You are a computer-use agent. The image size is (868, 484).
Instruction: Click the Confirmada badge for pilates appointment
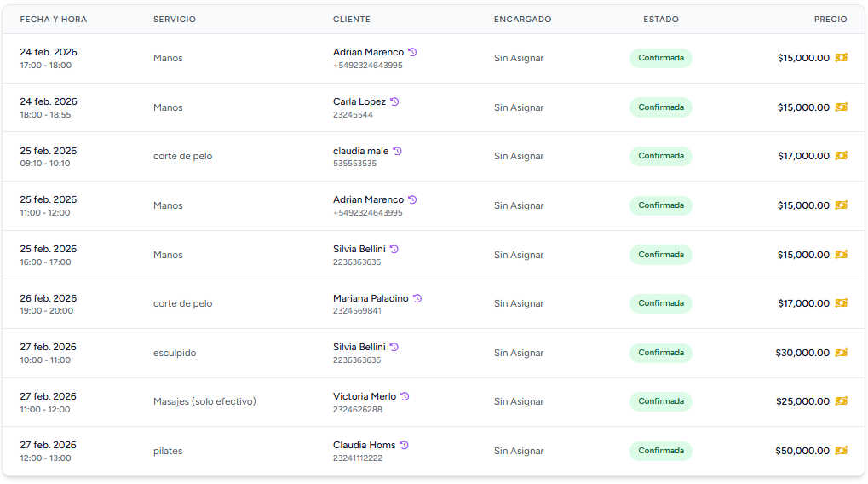click(661, 451)
